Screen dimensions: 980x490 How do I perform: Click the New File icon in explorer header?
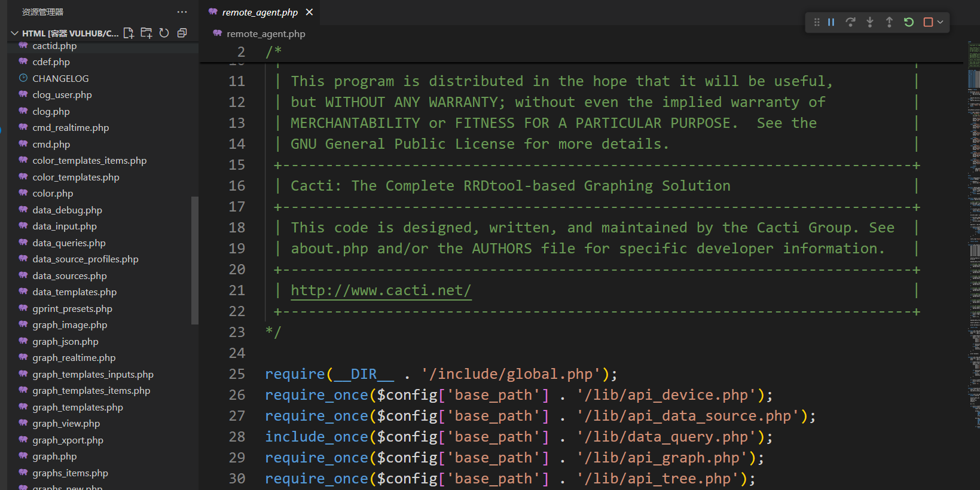pos(129,33)
